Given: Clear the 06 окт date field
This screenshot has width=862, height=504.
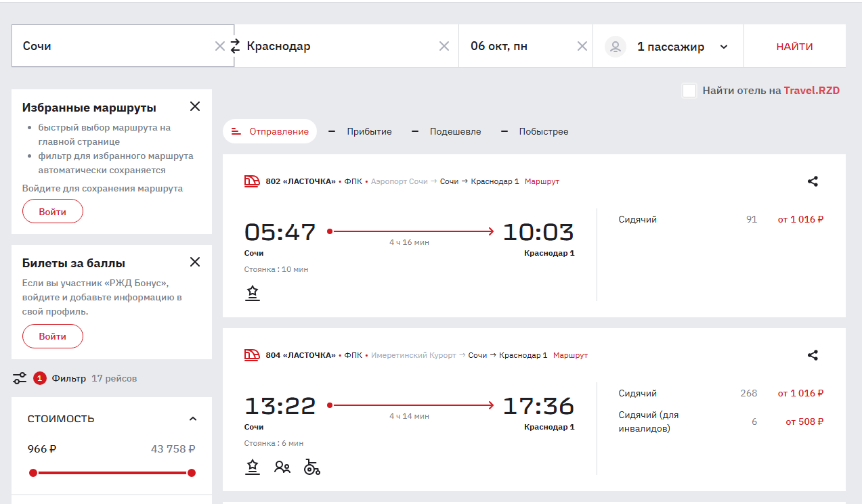Looking at the screenshot, I should click(x=582, y=46).
